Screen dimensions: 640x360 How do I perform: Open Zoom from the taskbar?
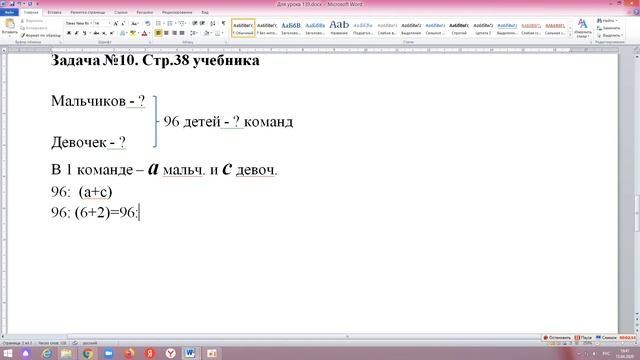coord(109,353)
